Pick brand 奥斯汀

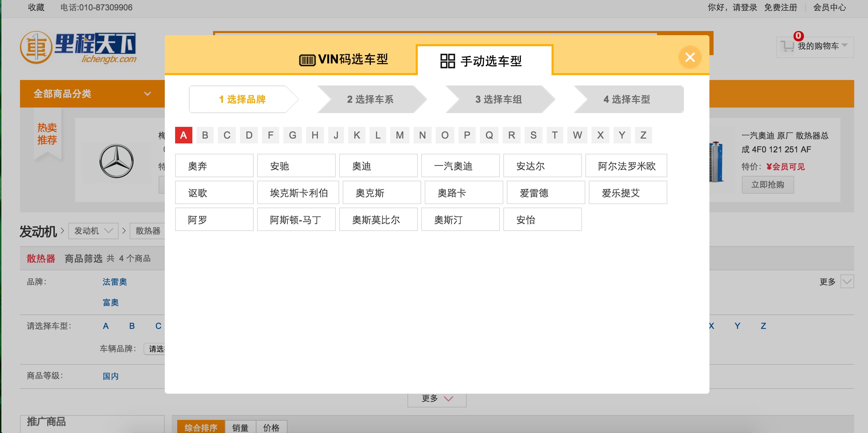coord(461,220)
